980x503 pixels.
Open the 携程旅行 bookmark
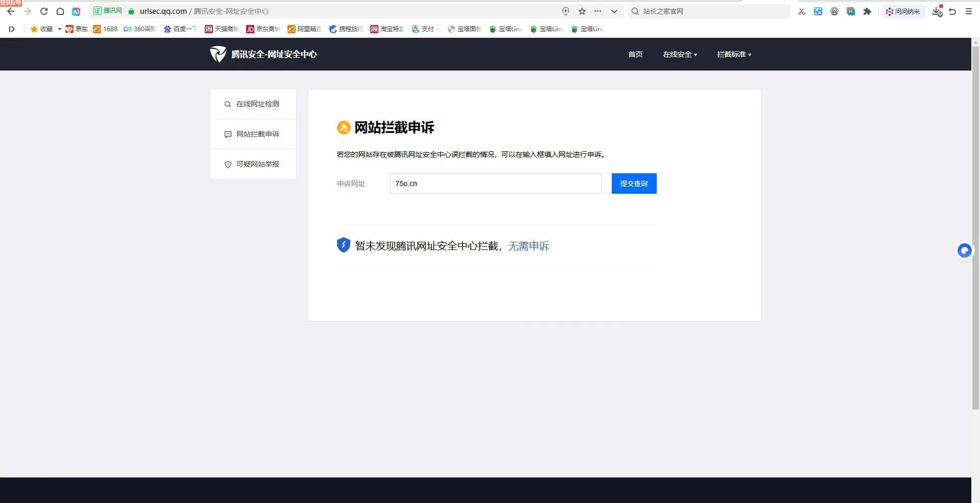point(346,29)
